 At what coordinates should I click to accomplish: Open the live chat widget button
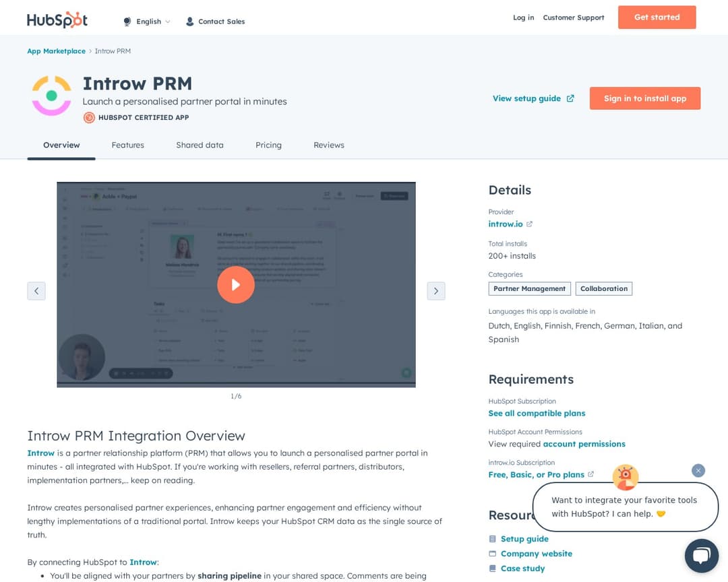coord(702,556)
